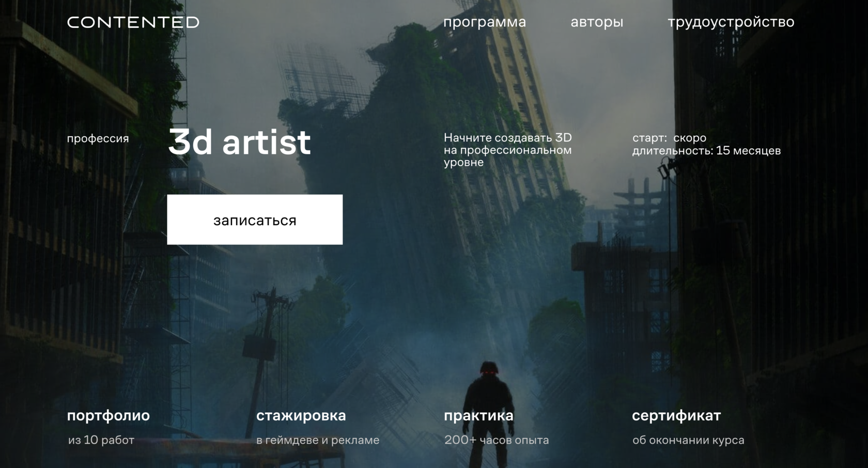Screen dimensions: 868x468
Task: Click the CONTENTED logo
Action: (133, 22)
